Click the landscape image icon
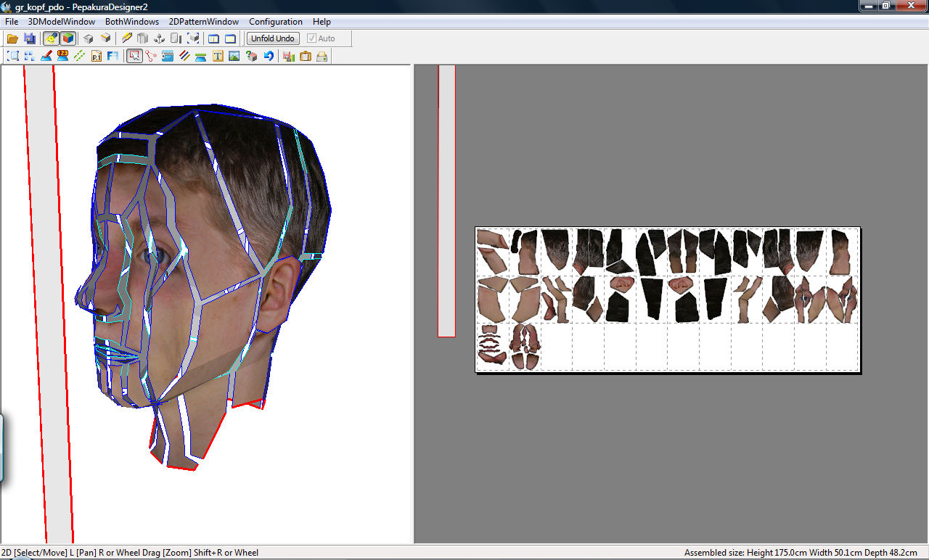929x560 pixels. 234,56
